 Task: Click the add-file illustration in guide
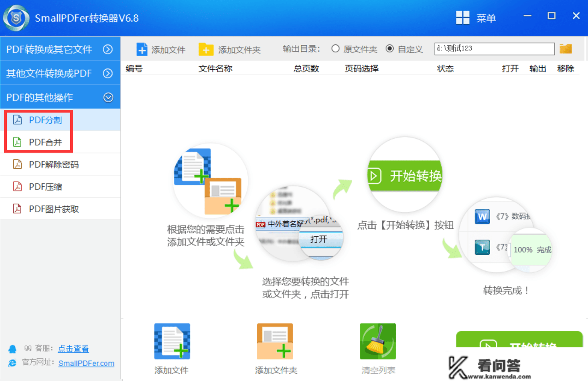click(210, 181)
